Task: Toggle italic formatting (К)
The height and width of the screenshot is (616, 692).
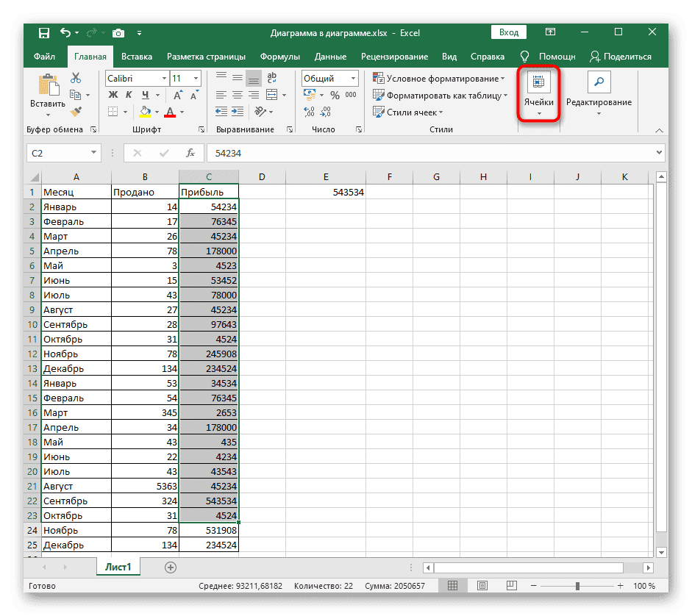Action: (129, 95)
